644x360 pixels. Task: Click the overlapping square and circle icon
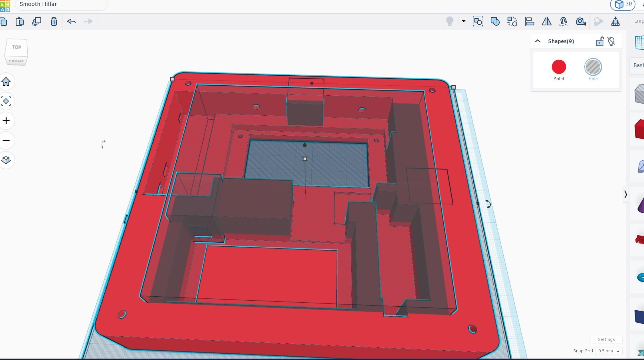(495, 21)
